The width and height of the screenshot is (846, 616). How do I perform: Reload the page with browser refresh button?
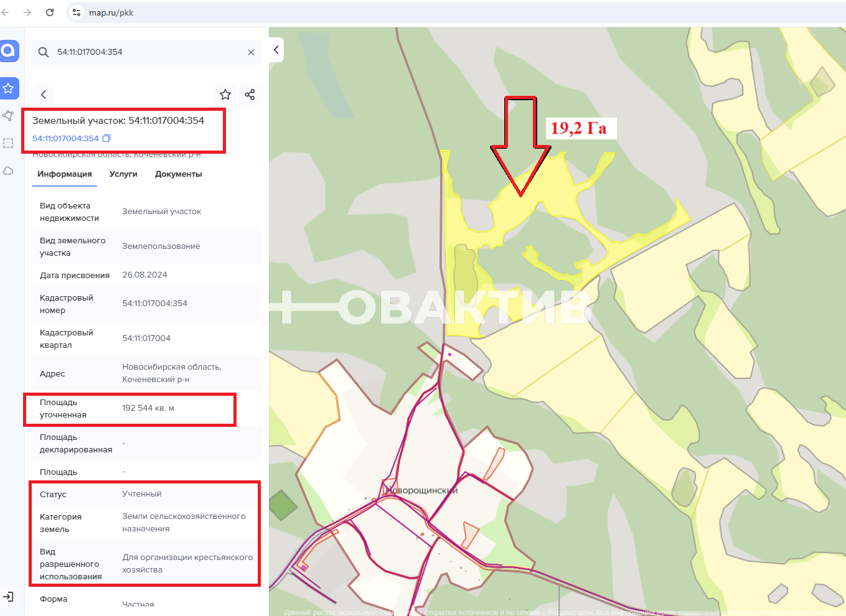(x=50, y=12)
